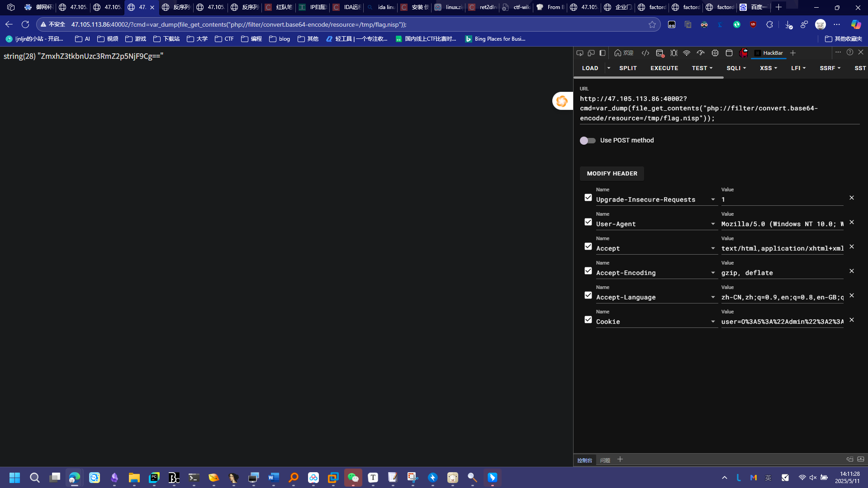Open the CTF bookmarks folder
This screenshot has height=488, width=868.
(224, 39)
